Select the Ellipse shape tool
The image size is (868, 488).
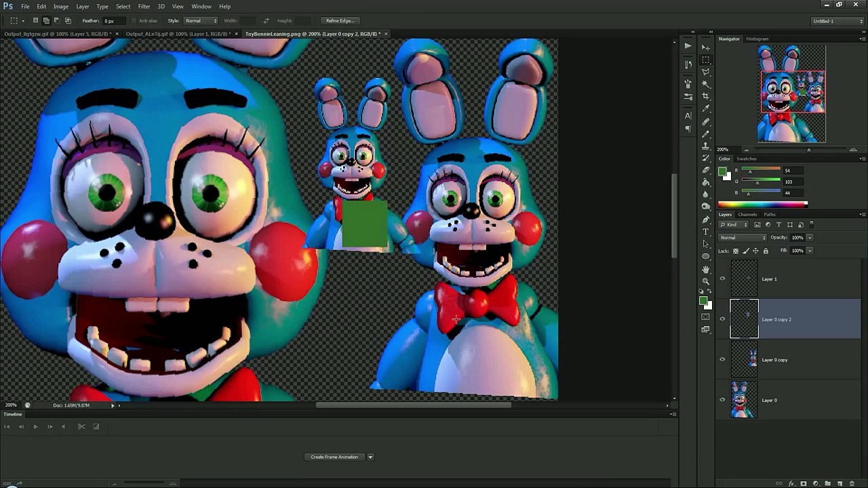click(x=706, y=256)
